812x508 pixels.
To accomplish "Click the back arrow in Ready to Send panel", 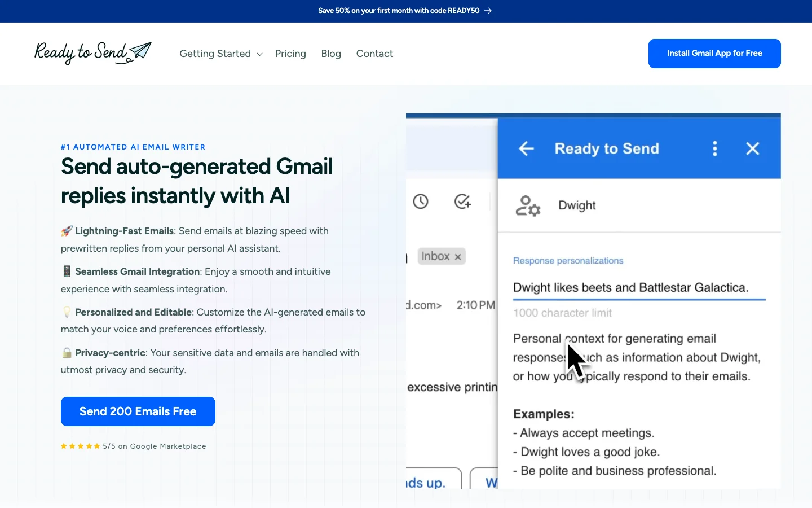I will coord(526,148).
